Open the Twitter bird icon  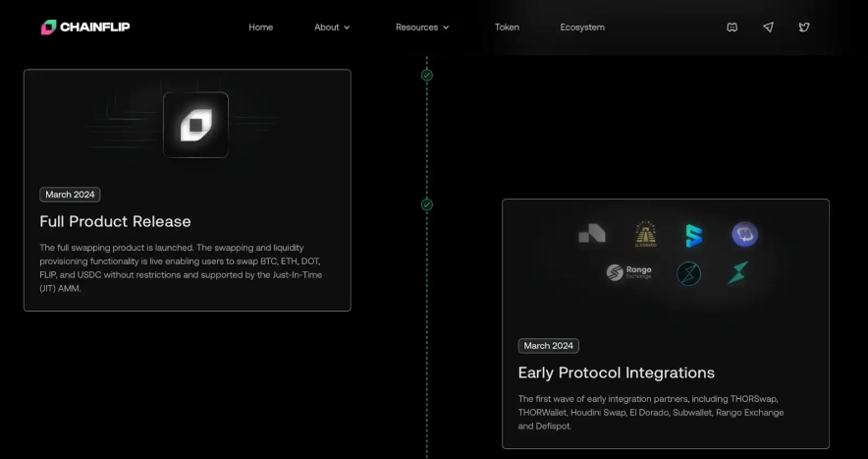(804, 28)
